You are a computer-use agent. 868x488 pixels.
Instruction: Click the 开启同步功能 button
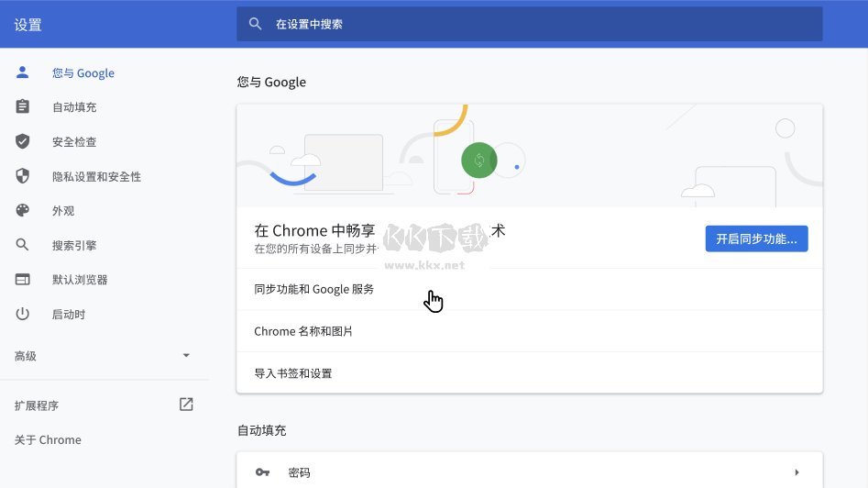coord(756,238)
